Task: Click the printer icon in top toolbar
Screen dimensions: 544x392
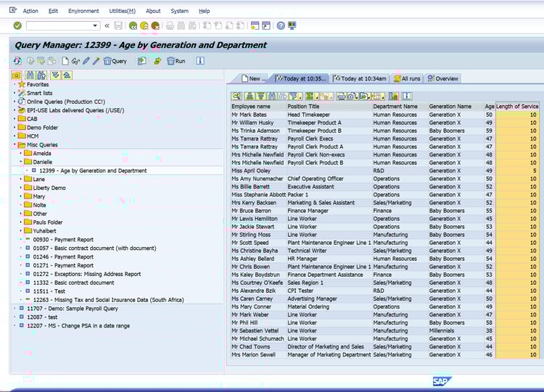Action: pos(170,25)
